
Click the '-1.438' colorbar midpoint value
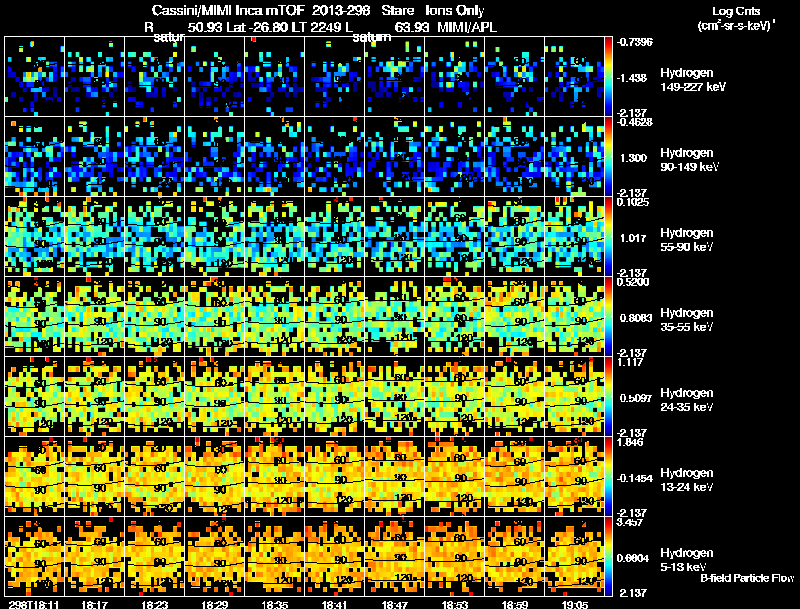[x=632, y=78]
